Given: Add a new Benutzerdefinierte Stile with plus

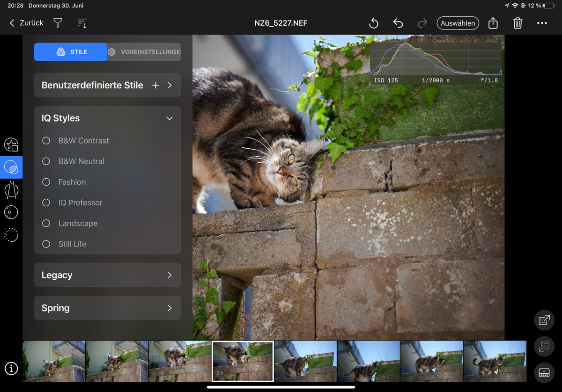Looking at the screenshot, I should coord(155,85).
